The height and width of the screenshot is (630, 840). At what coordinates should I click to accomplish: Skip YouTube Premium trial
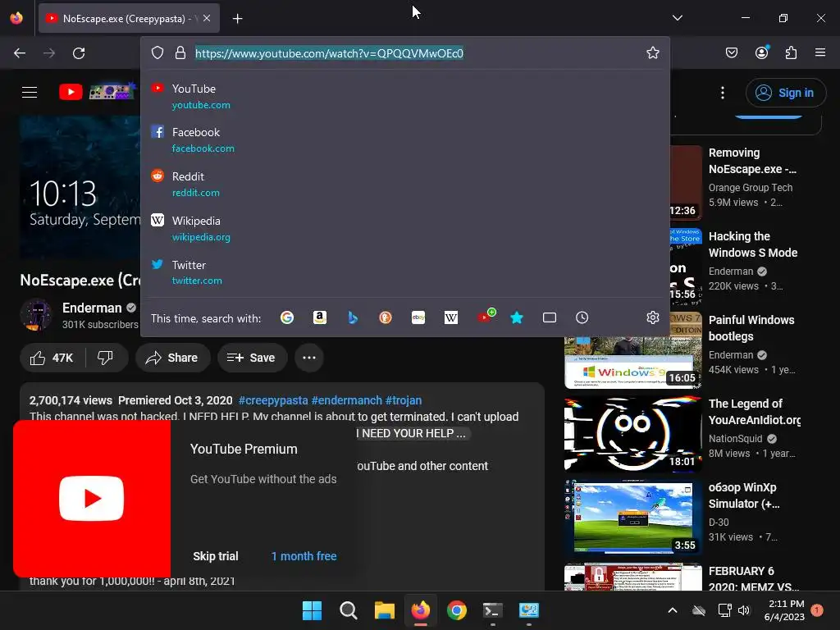216,556
